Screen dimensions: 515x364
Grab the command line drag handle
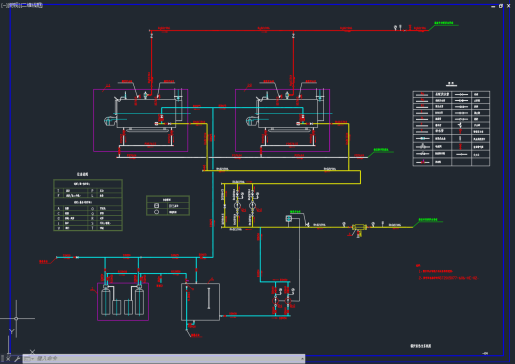coord(2,359)
